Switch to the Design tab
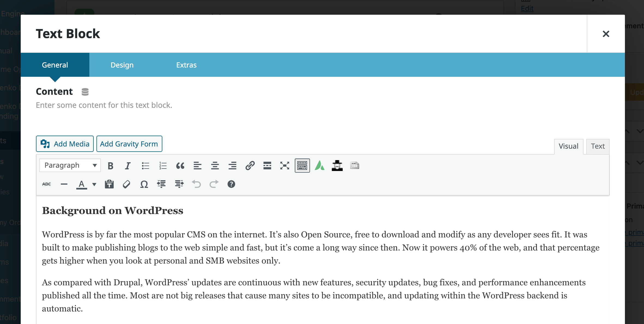644x324 pixels. click(121, 65)
